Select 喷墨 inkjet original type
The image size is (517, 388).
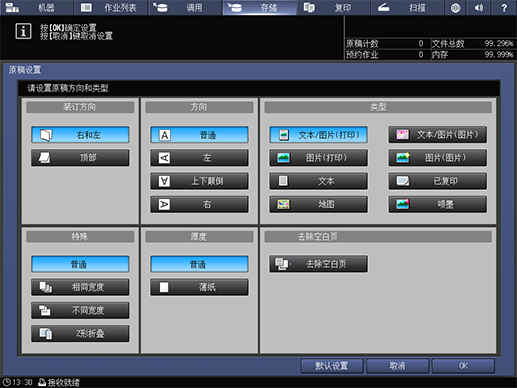[437, 204]
